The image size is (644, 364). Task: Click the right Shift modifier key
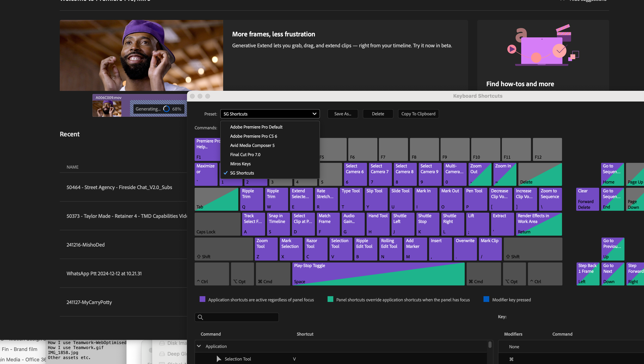point(533,249)
